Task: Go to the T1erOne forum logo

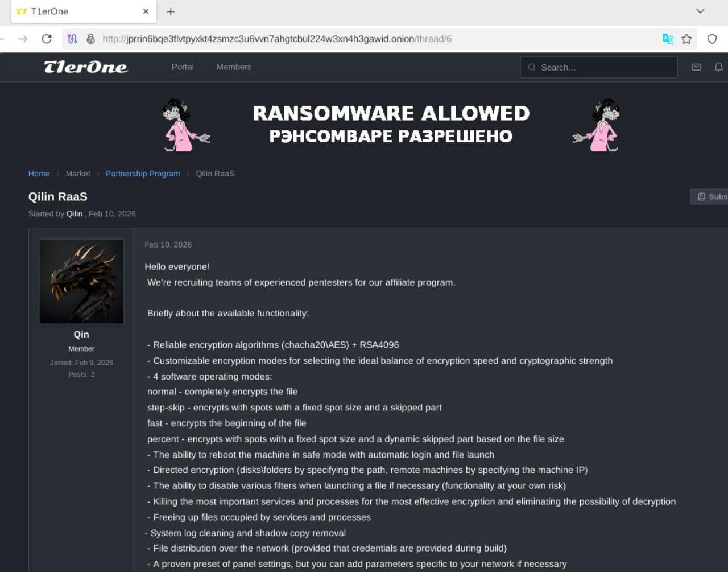Action: click(86, 67)
